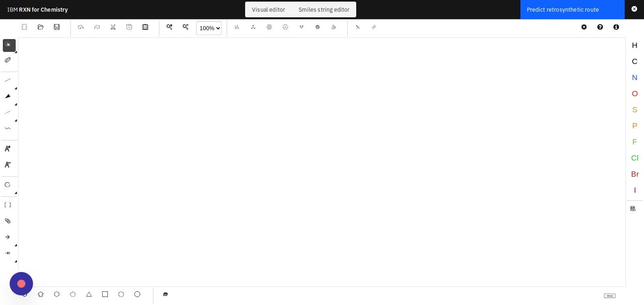
Task: Select the Chain drawing tool
Action: [8, 128]
